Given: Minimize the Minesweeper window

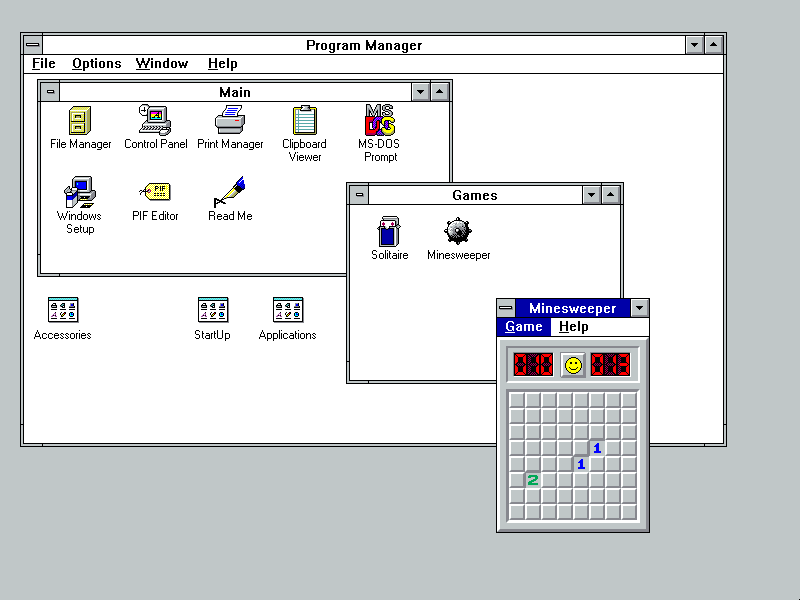Looking at the screenshot, I should coord(639,308).
